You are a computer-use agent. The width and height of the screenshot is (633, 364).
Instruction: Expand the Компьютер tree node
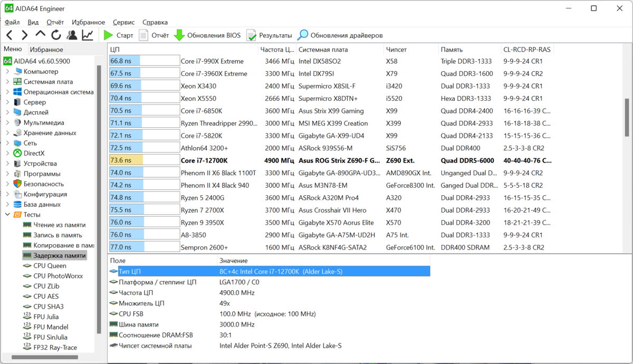(7, 72)
